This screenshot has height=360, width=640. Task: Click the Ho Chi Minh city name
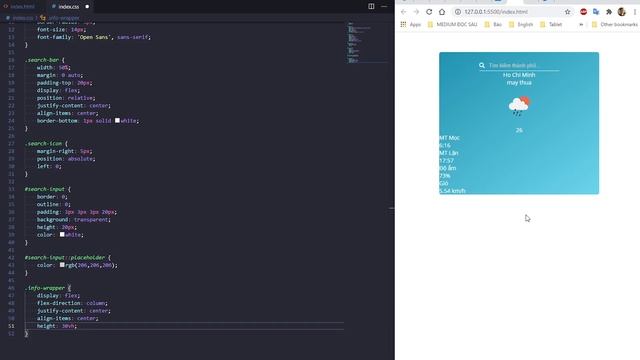point(519,75)
